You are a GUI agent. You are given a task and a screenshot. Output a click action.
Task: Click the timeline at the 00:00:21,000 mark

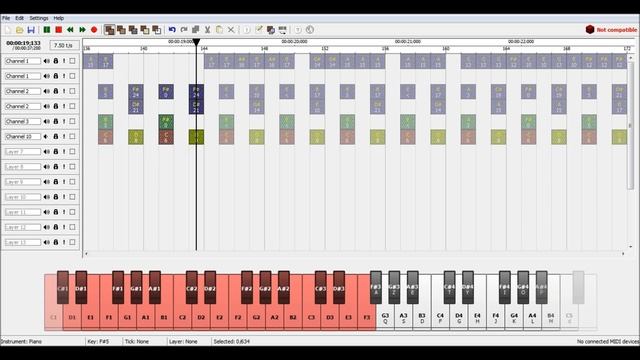pos(407,42)
